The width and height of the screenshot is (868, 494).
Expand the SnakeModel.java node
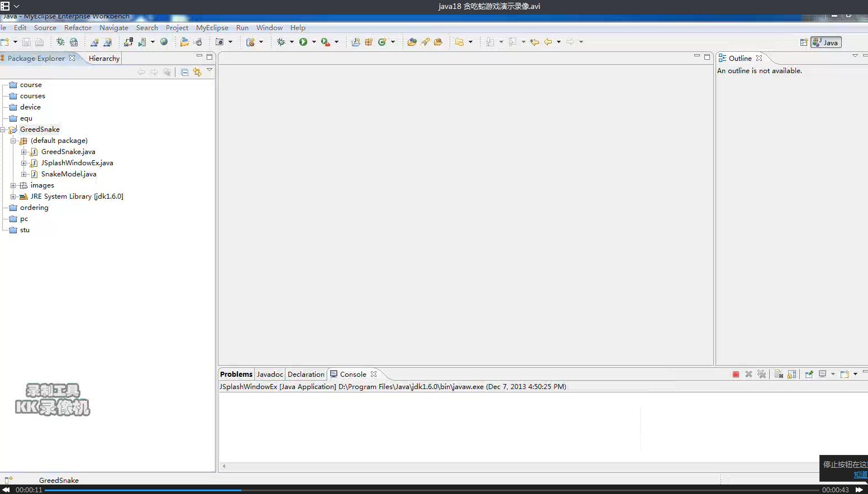23,174
